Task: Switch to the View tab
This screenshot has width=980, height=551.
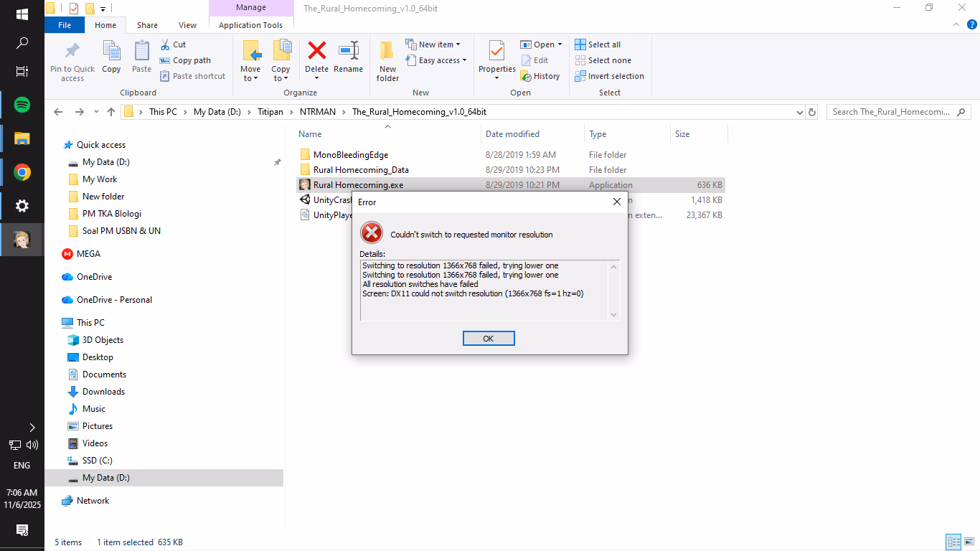Action: pos(188,25)
